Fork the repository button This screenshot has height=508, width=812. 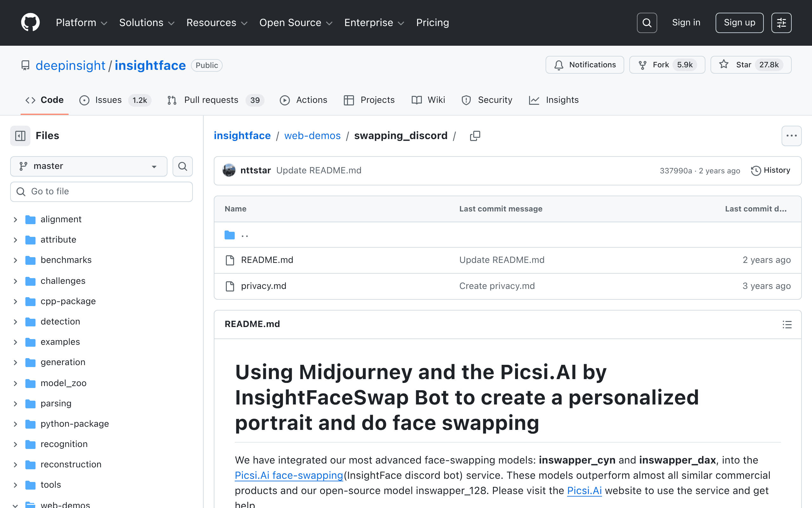[667, 65]
